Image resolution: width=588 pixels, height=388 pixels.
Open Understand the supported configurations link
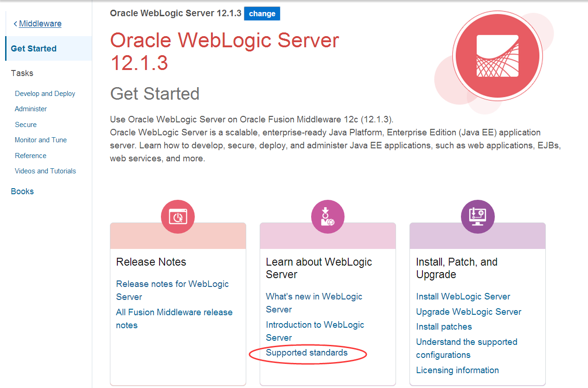click(467, 348)
